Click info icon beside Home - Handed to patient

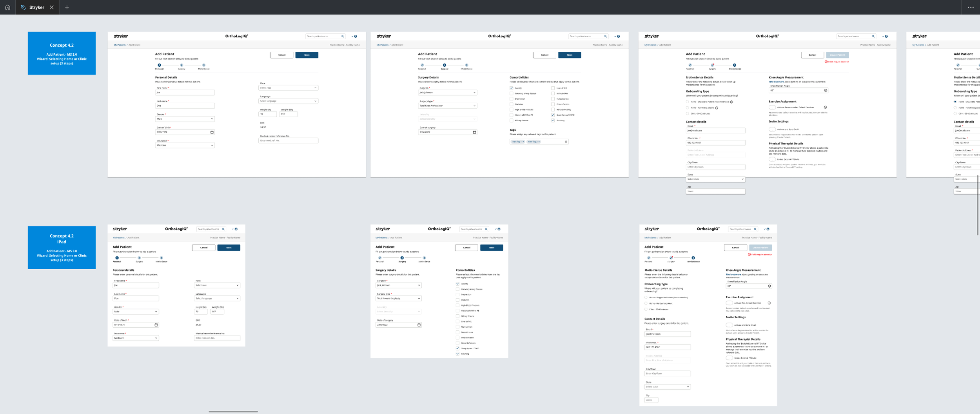(x=717, y=108)
